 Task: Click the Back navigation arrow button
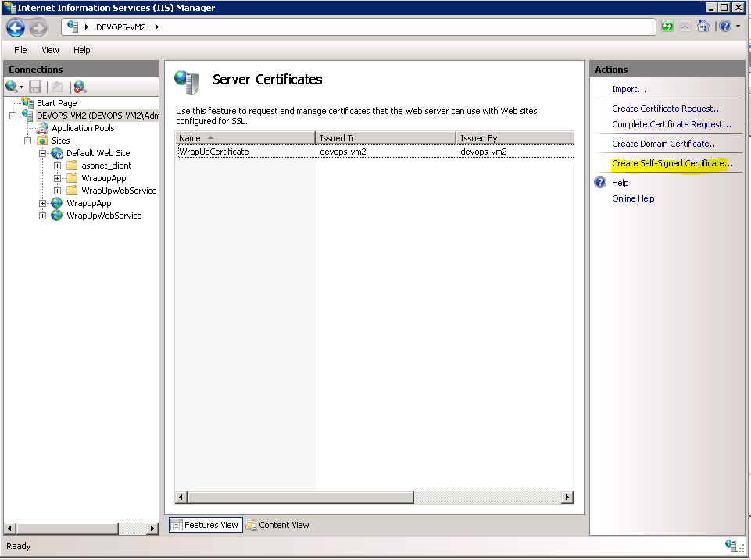[16, 28]
